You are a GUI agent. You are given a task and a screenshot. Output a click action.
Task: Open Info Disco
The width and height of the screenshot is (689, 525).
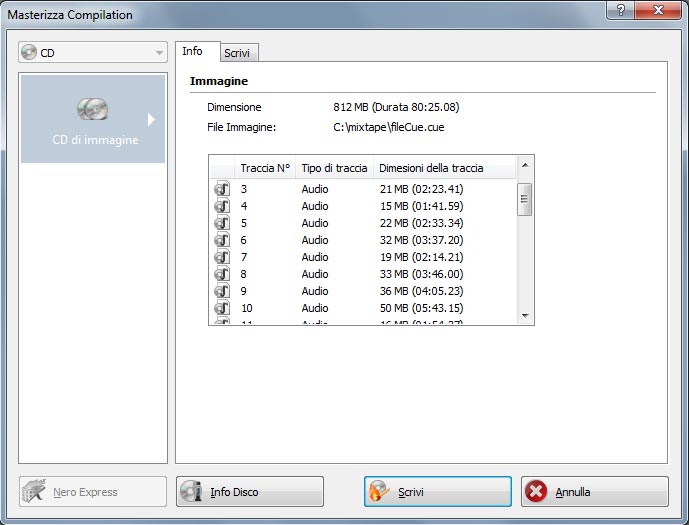[x=250, y=491]
